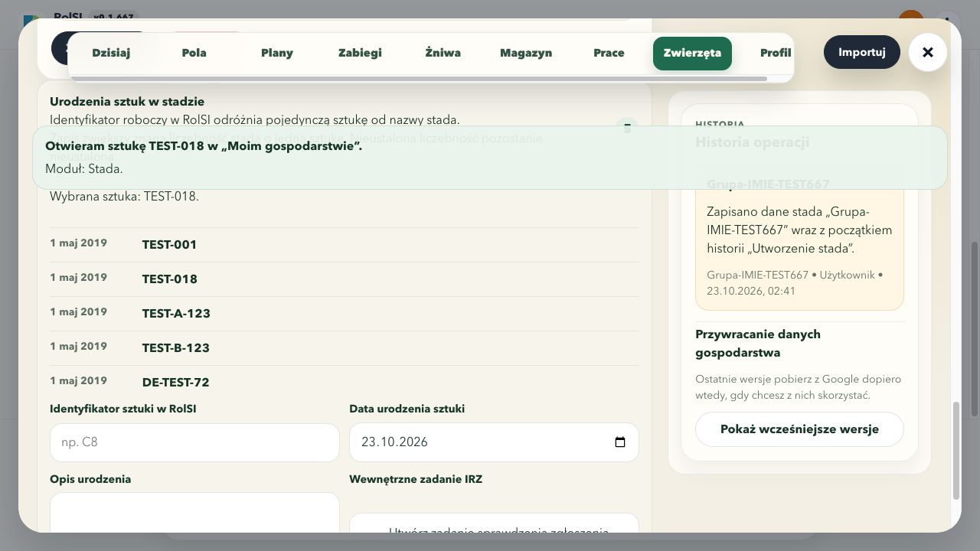Click the date value 23.10.2026 in birth date field
The image size is (980, 551).
pyautogui.click(x=395, y=442)
